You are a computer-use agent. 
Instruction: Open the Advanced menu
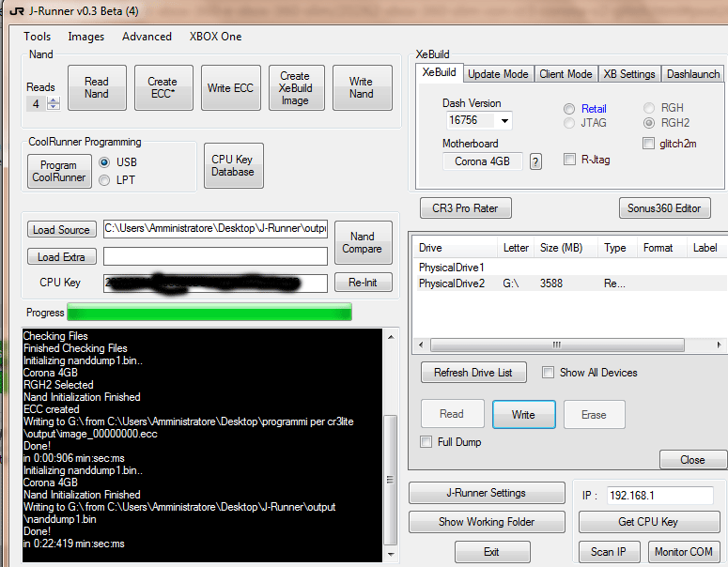point(147,37)
